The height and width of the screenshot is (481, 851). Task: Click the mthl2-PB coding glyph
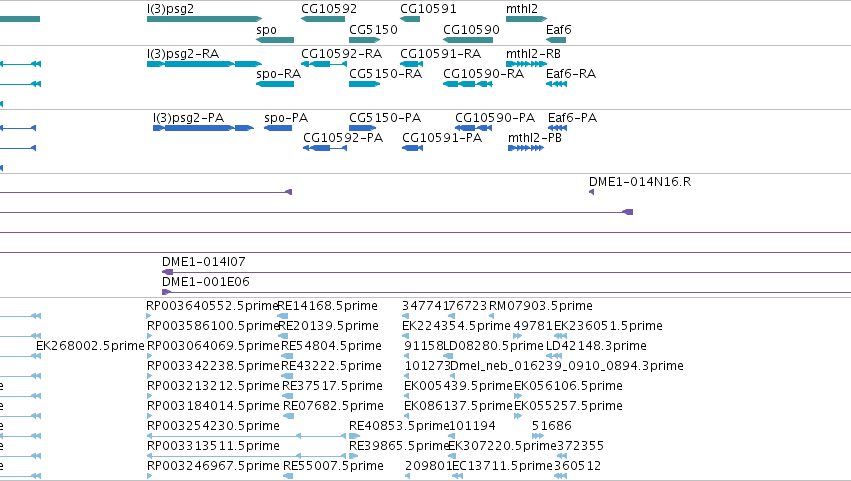click(526, 148)
